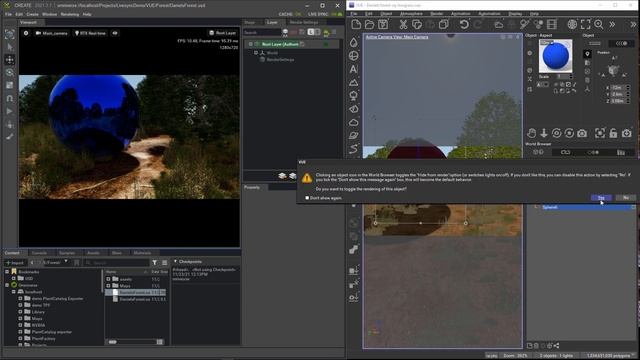Click the Layer panel search field

(262, 32)
